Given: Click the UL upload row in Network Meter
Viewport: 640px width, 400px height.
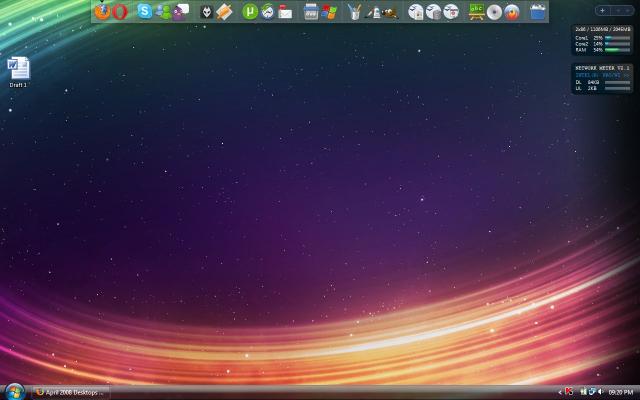Looking at the screenshot, I should click(602, 88).
